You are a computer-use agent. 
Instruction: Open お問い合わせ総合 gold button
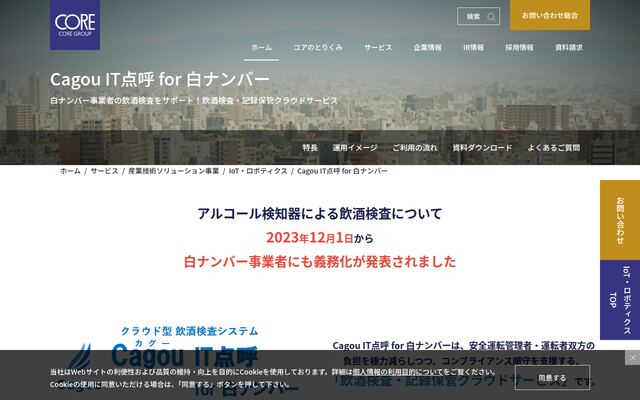coord(550,15)
